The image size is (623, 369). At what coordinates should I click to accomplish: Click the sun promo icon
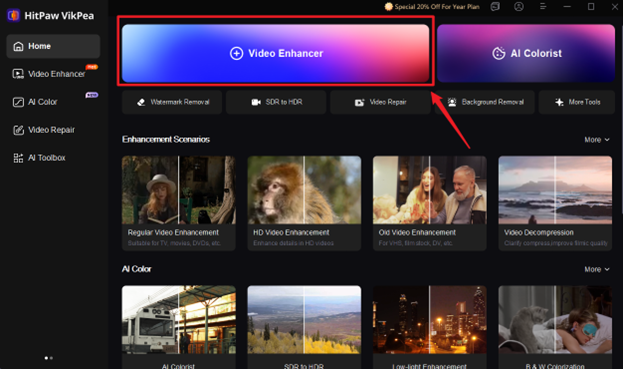389,7
